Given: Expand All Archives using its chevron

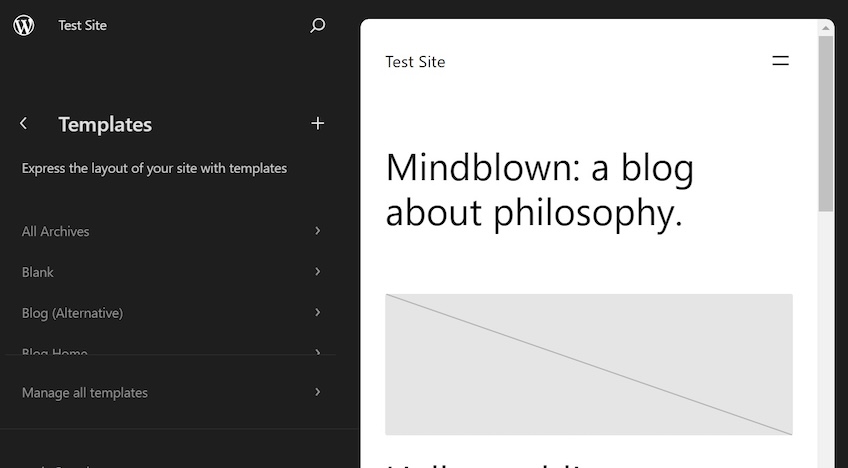Looking at the screenshot, I should click(317, 231).
